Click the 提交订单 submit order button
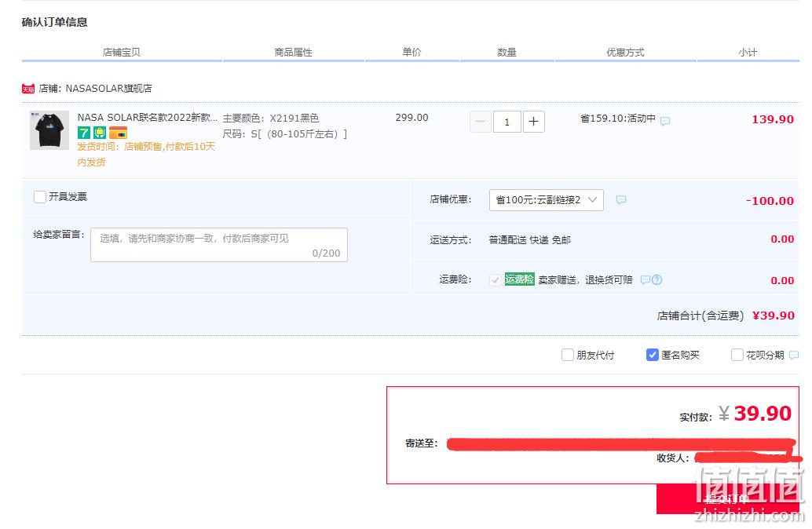 pos(728,499)
